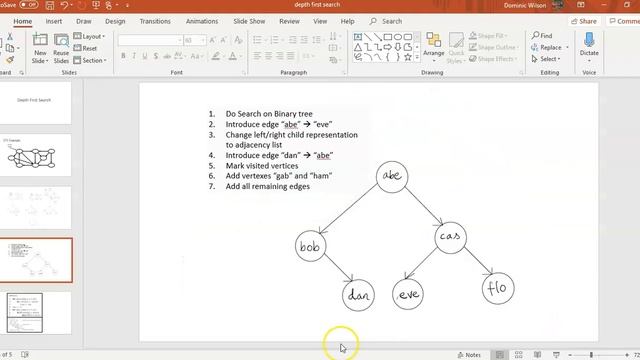Align text left icon

tap(257, 56)
